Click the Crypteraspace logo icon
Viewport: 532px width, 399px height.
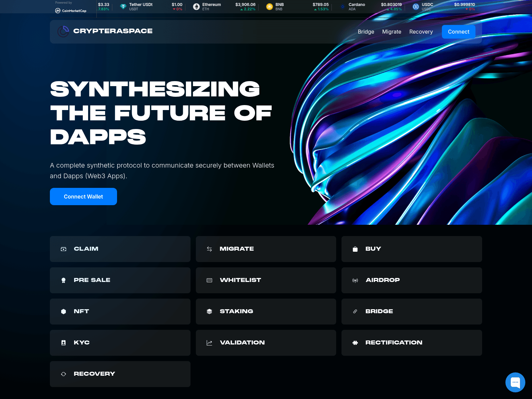click(x=63, y=31)
